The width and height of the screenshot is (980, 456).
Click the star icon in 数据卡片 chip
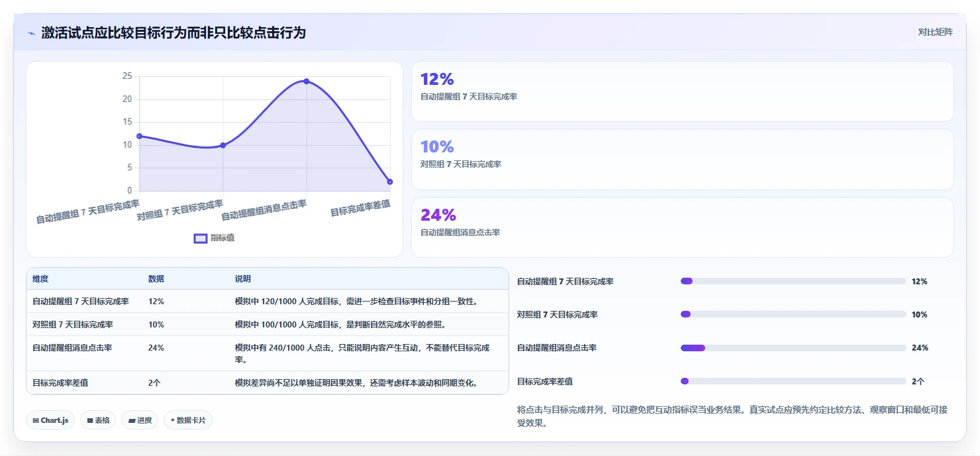(172, 420)
